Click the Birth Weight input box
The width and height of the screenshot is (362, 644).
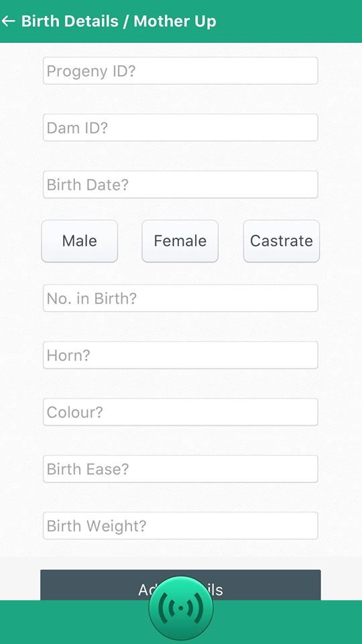(180, 526)
